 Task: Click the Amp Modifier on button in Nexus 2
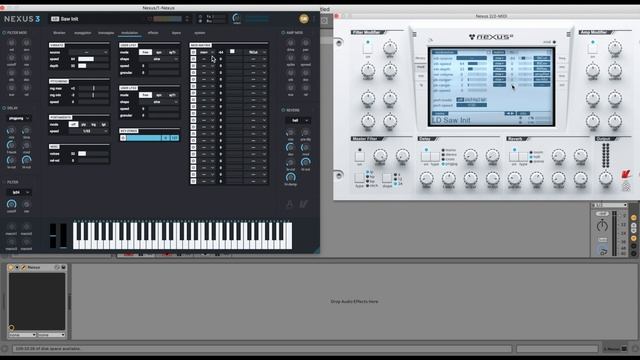(x=593, y=49)
